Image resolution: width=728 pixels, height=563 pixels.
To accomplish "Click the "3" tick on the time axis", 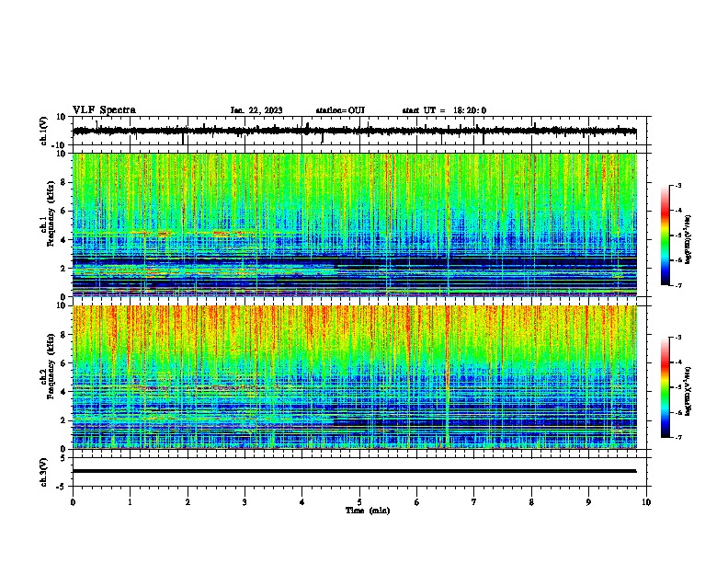I will pos(245,502).
